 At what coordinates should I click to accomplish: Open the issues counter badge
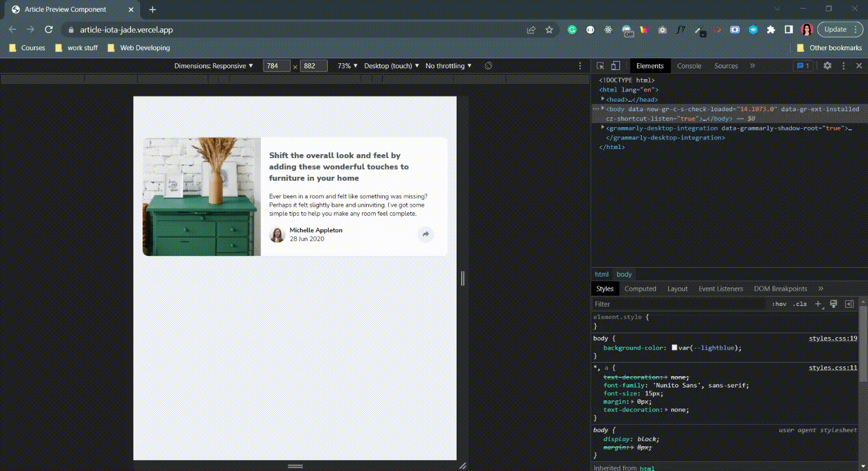(803, 66)
